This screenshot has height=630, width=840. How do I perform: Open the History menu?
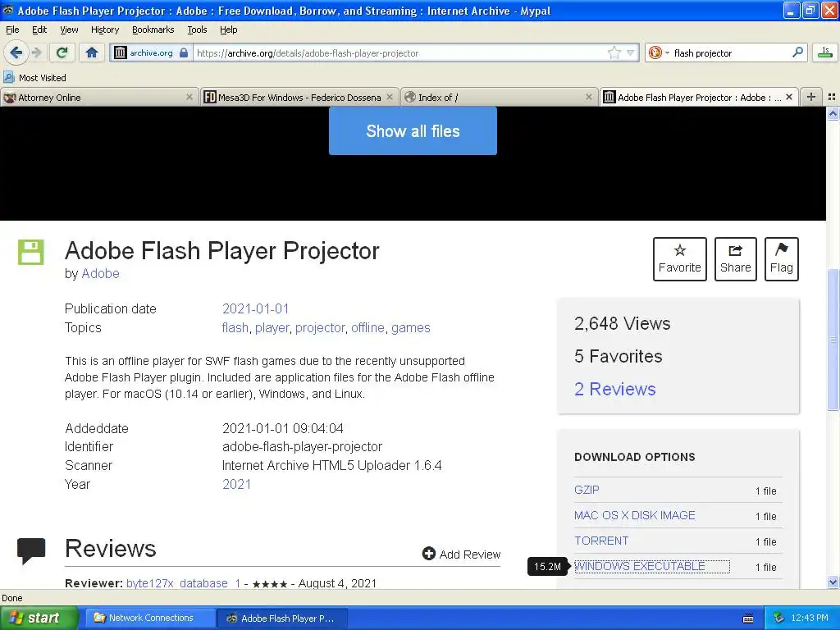click(105, 30)
